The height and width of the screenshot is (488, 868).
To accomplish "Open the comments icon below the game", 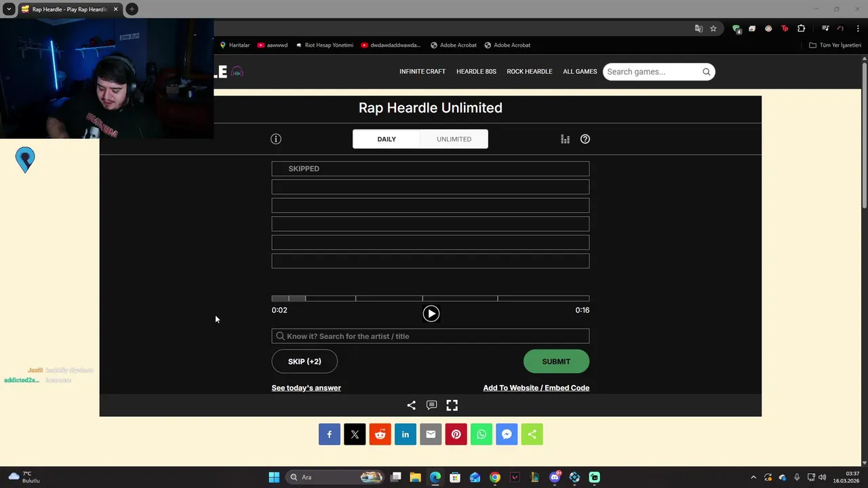I will click(431, 405).
